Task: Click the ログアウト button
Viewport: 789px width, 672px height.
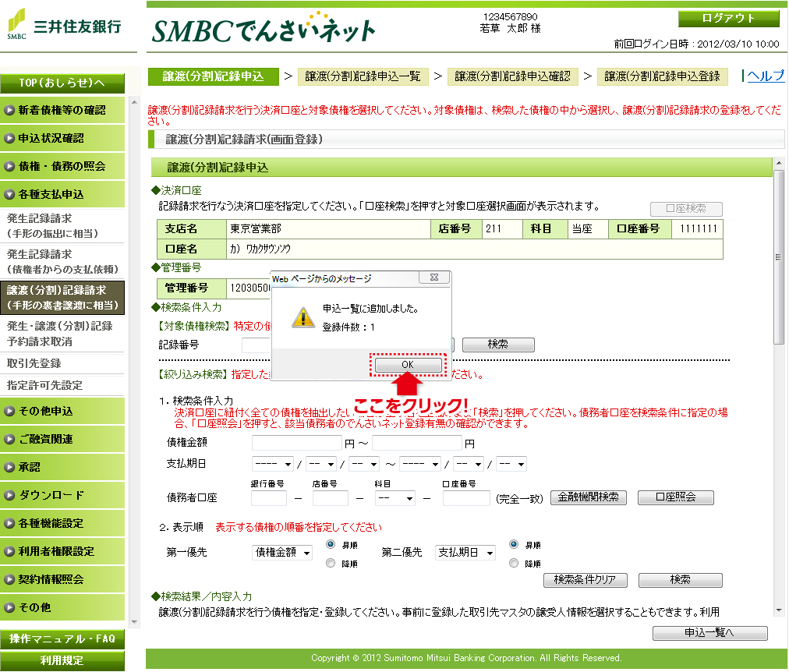Action: point(729,19)
